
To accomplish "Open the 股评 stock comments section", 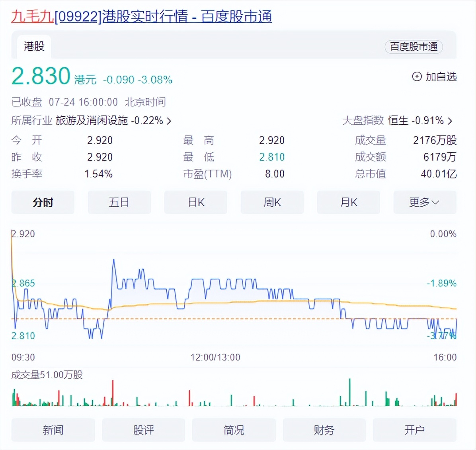I will [x=143, y=430].
